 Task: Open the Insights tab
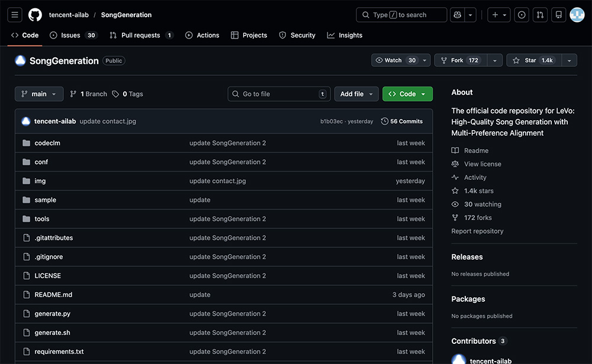pyautogui.click(x=345, y=35)
